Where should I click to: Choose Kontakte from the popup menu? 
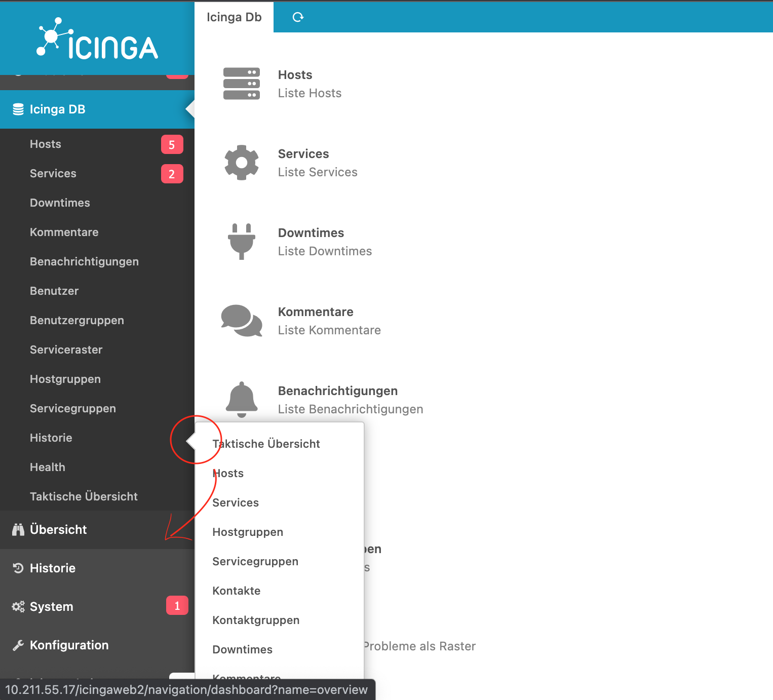point(236,591)
